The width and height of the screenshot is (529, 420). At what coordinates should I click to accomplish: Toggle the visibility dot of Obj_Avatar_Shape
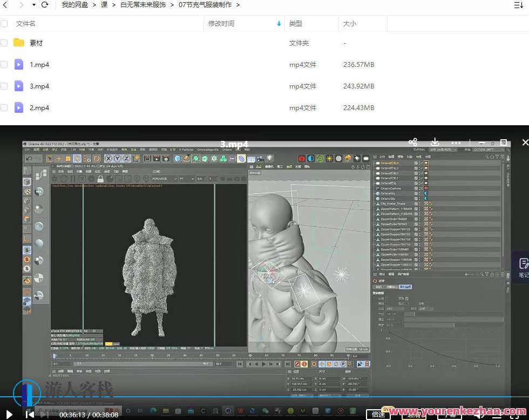(x=419, y=204)
